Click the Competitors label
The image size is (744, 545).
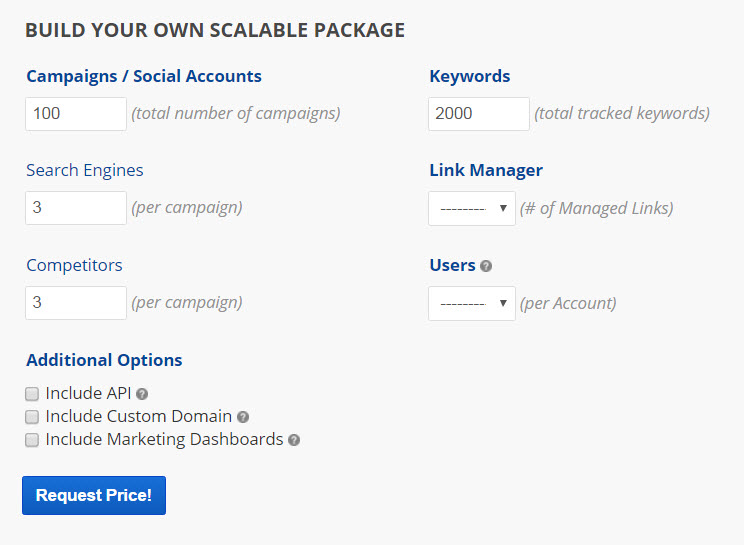point(74,265)
